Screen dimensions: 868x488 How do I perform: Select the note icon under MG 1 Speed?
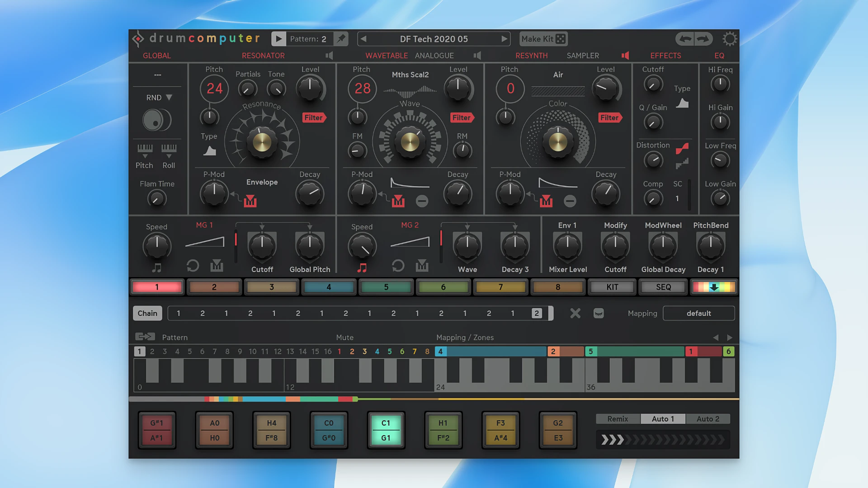point(157,267)
